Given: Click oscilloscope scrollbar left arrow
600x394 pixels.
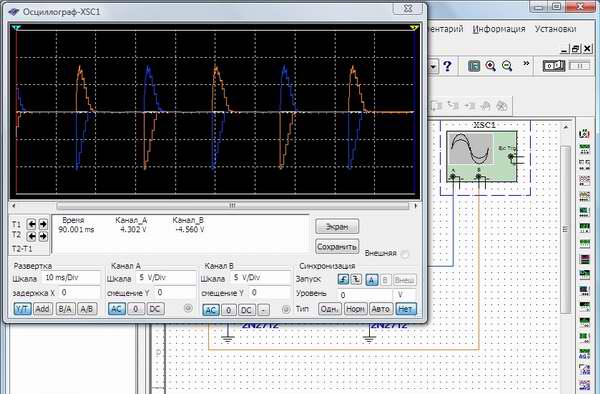Looking at the screenshot, I should (x=14, y=206).
